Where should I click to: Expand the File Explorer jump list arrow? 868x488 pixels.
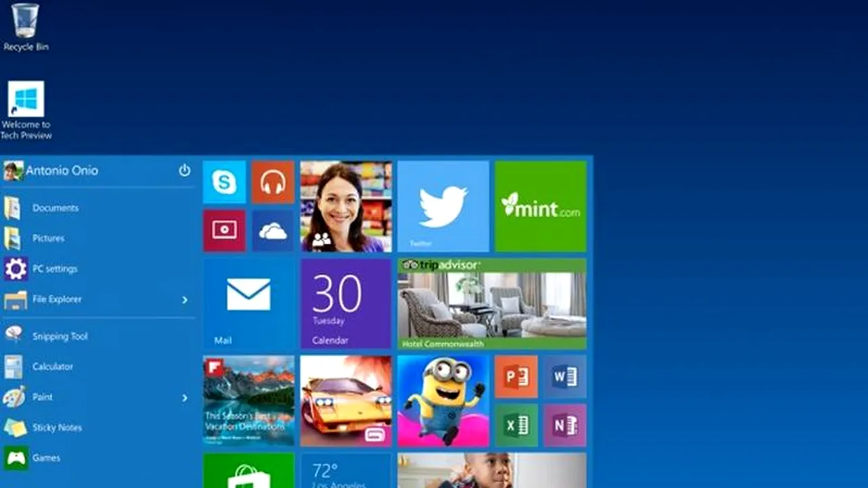tap(184, 300)
